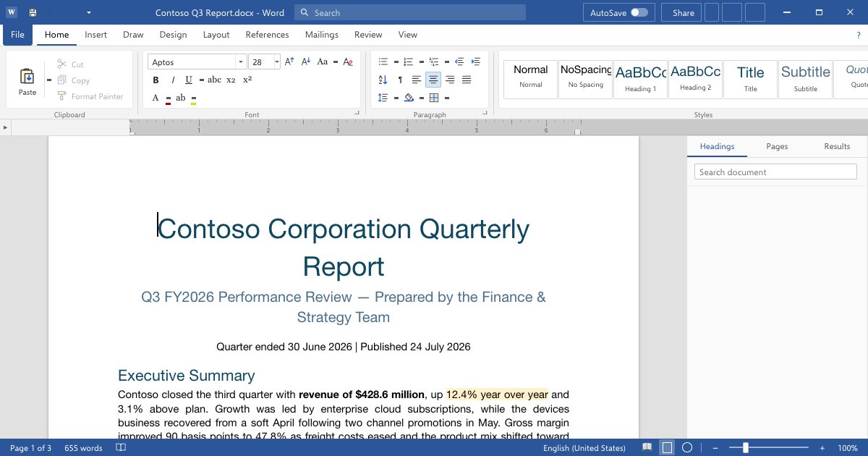Clear all formatting icon
The image size is (868, 456).
point(348,62)
